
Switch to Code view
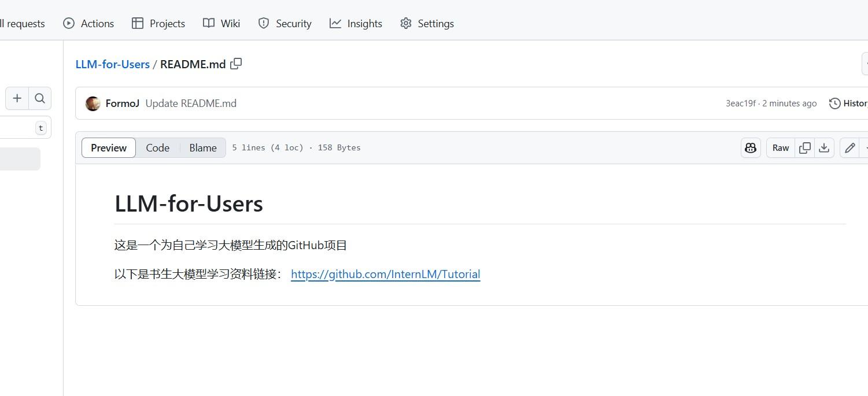158,148
